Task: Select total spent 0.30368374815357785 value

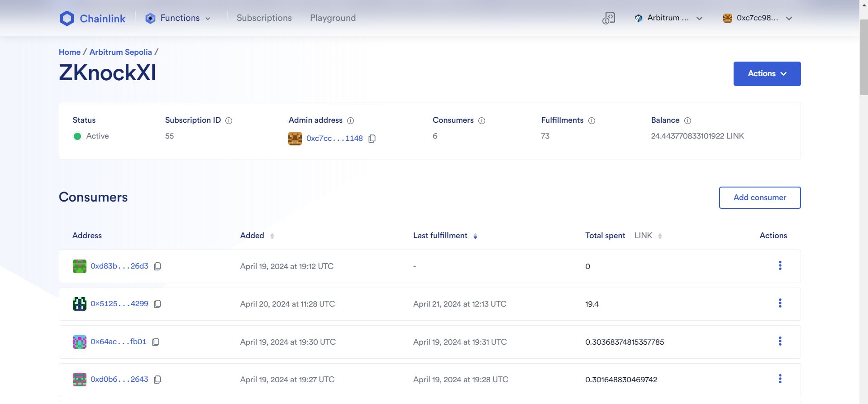Action: pos(625,342)
